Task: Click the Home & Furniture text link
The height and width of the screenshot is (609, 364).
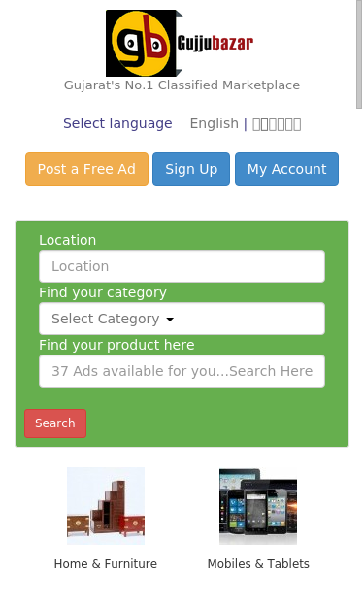Action: (x=106, y=564)
